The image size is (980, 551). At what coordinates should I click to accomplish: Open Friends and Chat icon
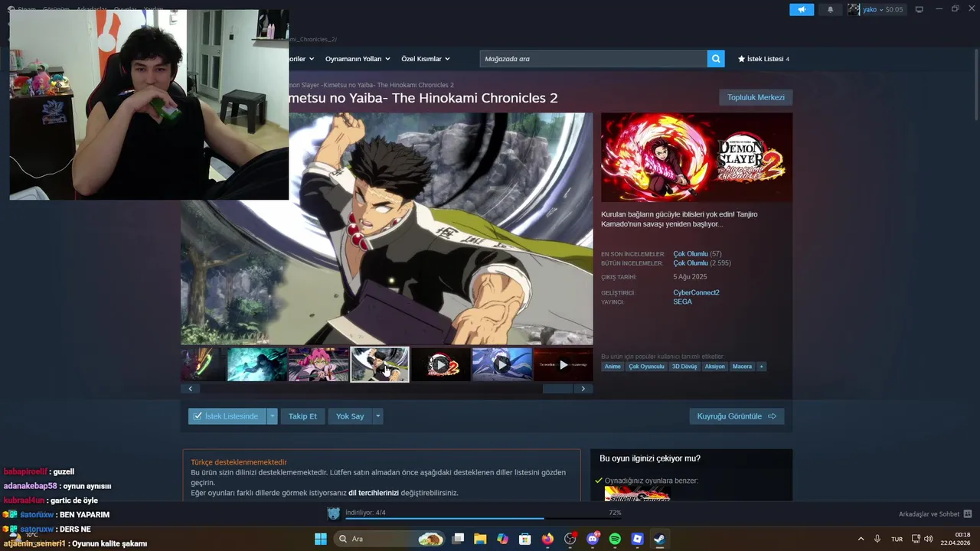[968, 514]
